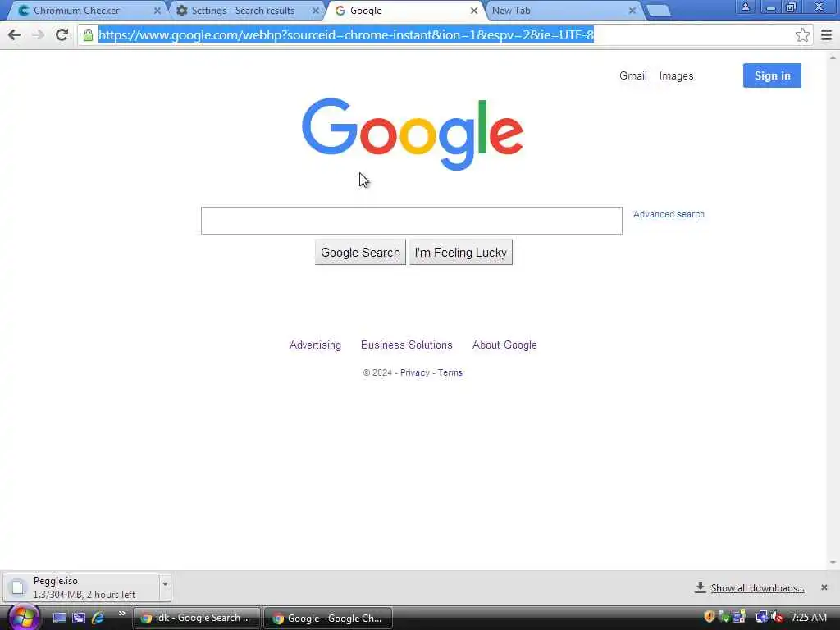840x630 pixels.
Task: Close the Settings - Search results tab
Action: pos(316,11)
